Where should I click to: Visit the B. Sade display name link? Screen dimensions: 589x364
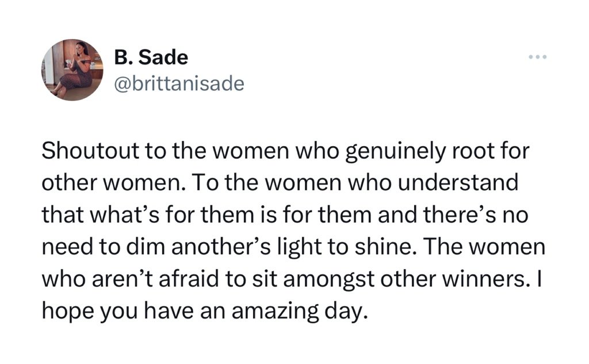[151, 58]
